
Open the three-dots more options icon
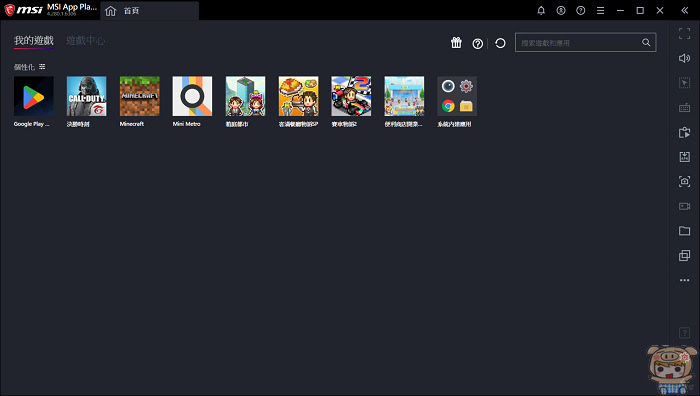[684, 280]
